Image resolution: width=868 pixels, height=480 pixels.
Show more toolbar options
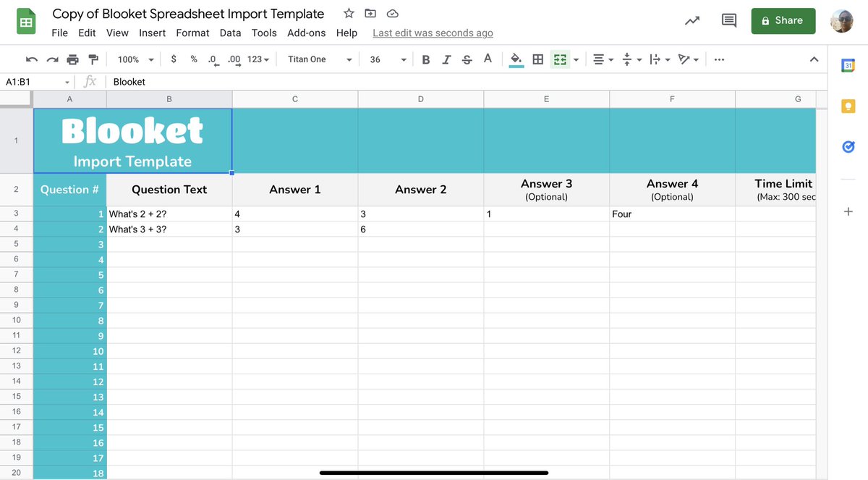tap(719, 59)
